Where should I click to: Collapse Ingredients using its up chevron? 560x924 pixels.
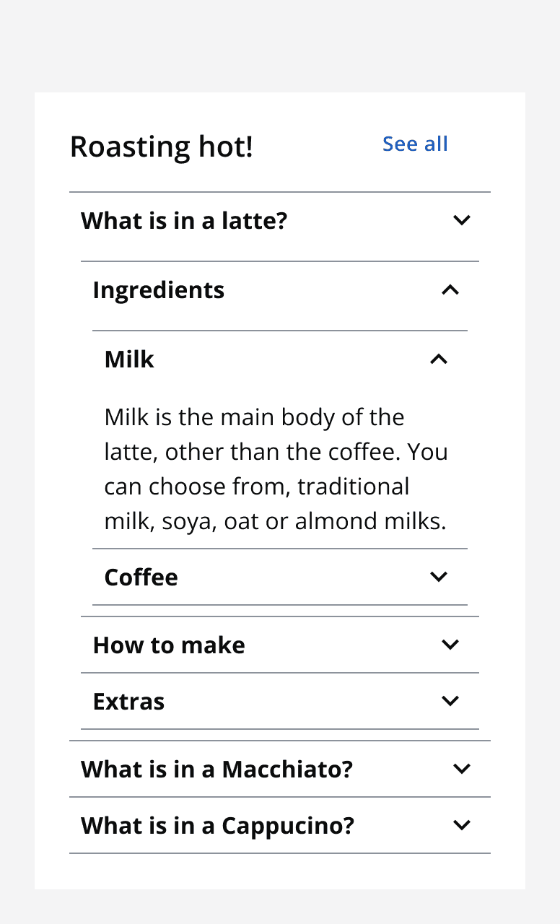[x=450, y=290]
